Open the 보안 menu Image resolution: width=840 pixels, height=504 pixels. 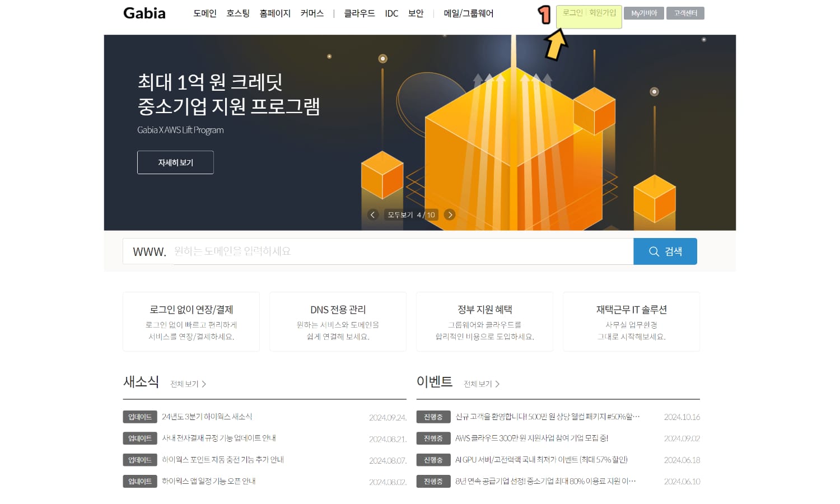coord(416,13)
